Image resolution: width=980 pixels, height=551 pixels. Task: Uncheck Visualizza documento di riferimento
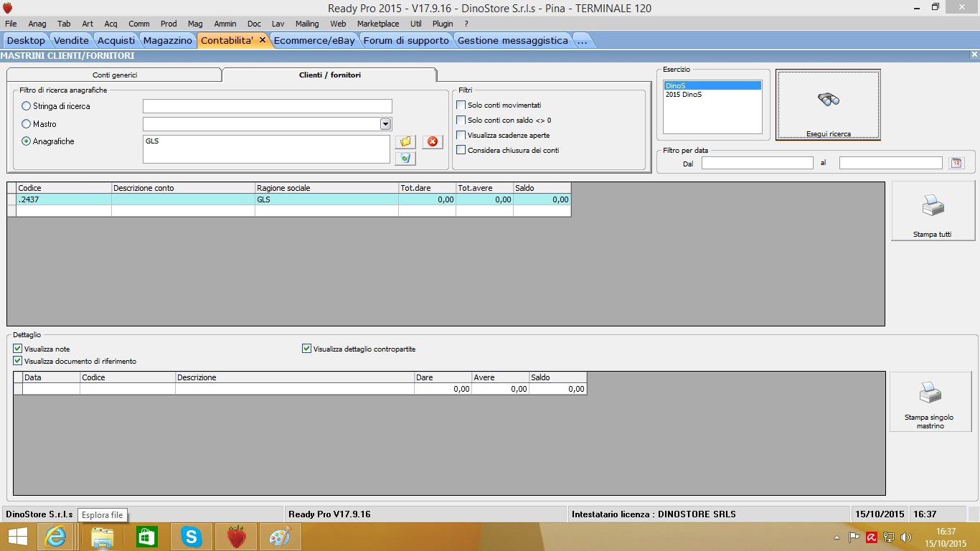point(18,361)
